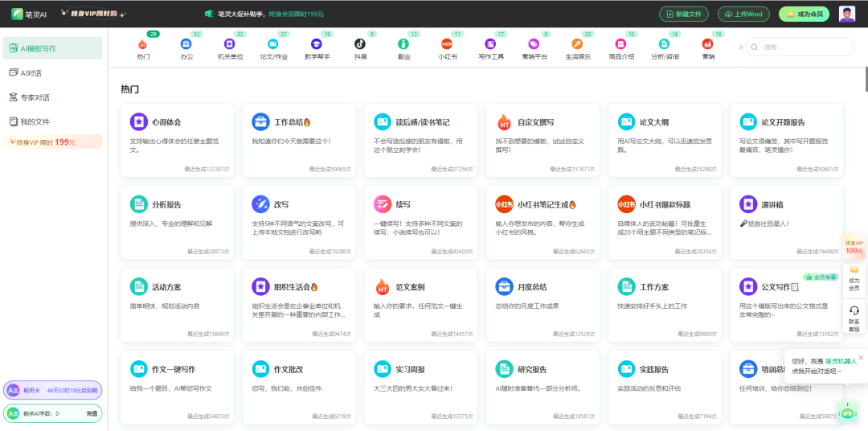
Task: Open the 写作工具 category icon
Action: [490, 43]
